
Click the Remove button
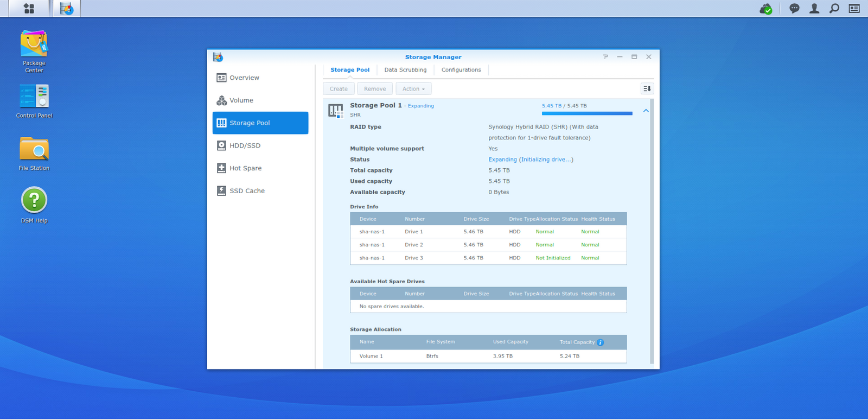(x=375, y=89)
